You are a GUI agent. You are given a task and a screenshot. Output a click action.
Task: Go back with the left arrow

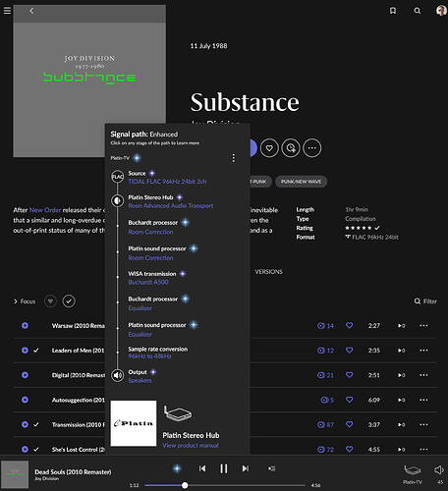point(31,11)
